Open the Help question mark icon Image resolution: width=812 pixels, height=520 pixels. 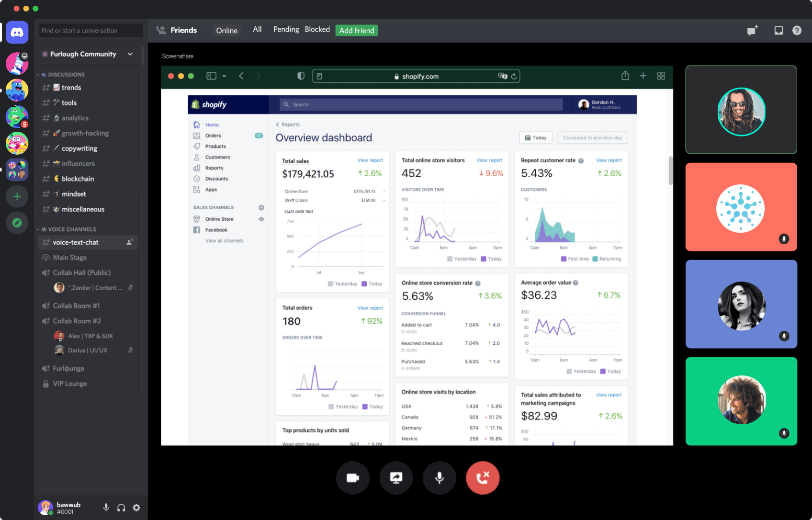click(x=797, y=31)
